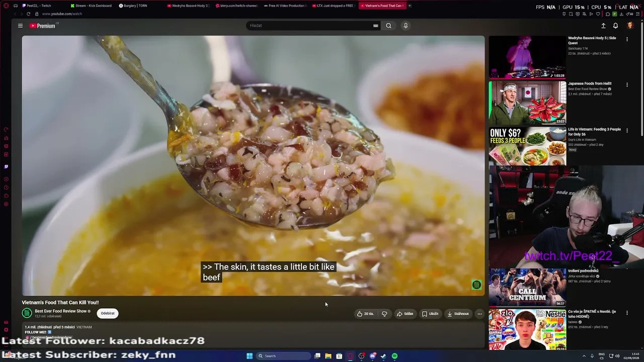Open Steam from the taskbar
Viewport: 644px width, 362px height.
(x=383, y=356)
